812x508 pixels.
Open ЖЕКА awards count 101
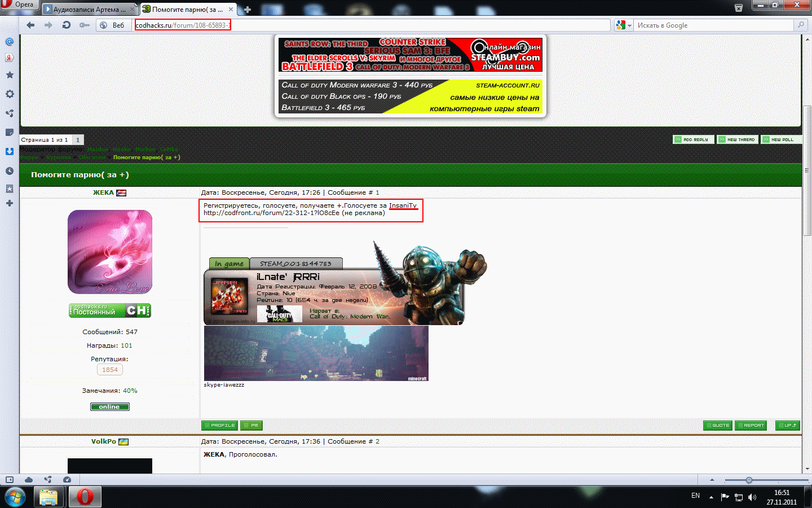(x=126, y=345)
